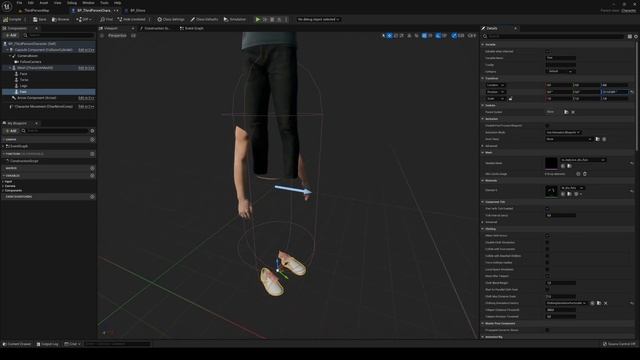Expand the EventGraph item
The height and width of the screenshot is (360, 640).
pyautogui.click(x=4, y=146)
